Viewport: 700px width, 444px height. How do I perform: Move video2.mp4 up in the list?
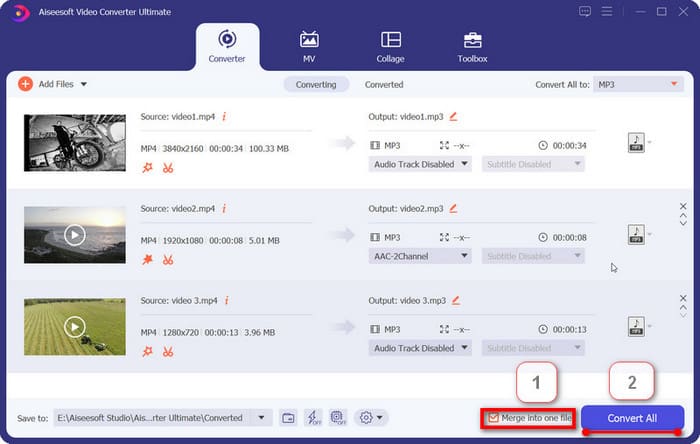coord(683,216)
